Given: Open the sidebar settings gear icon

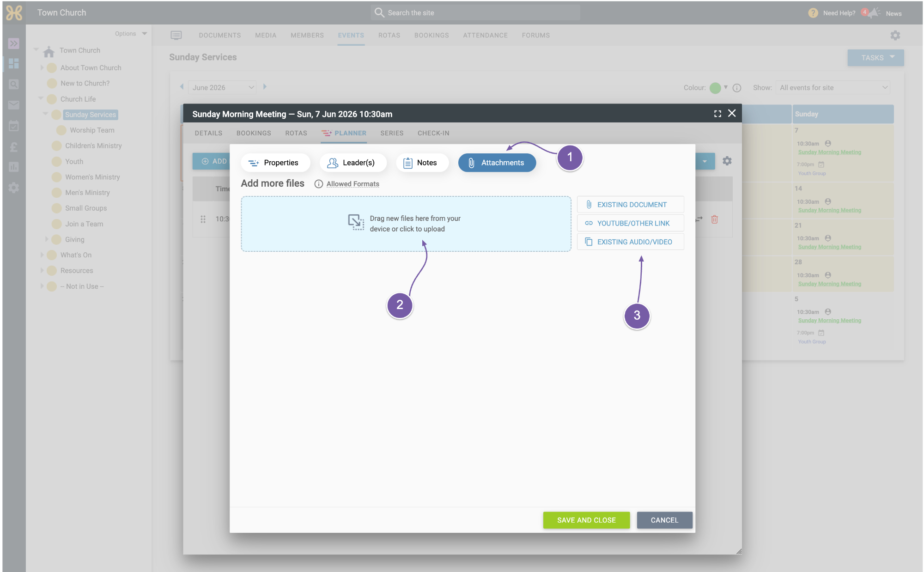Looking at the screenshot, I should point(14,188).
